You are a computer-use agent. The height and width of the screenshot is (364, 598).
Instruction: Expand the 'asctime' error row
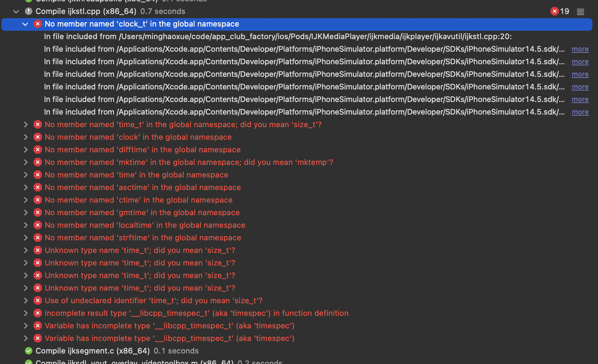click(25, 188)
